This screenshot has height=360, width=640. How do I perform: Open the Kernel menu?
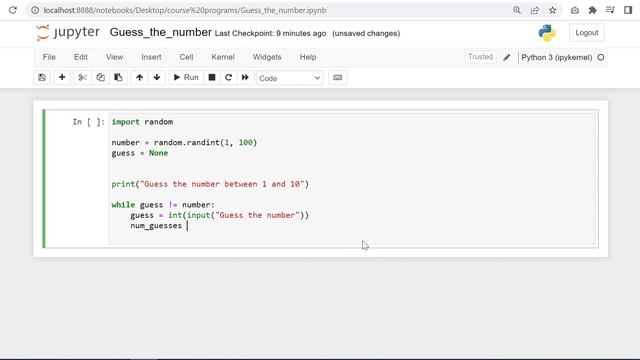click(223, 57)
